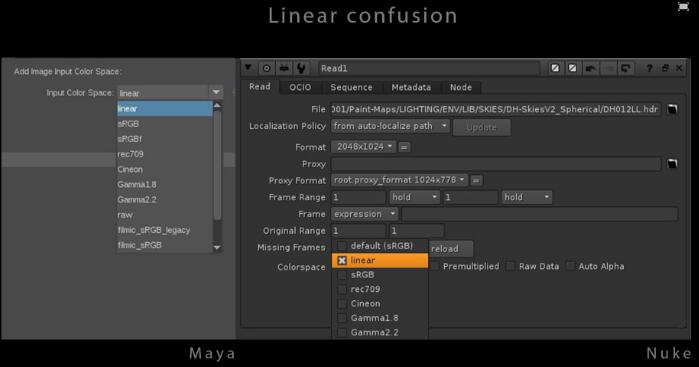Viewport: 699px width, 367px height.
Task: Choose Gamma2.2 in Maya color space list
Action: tap(164, 199)
